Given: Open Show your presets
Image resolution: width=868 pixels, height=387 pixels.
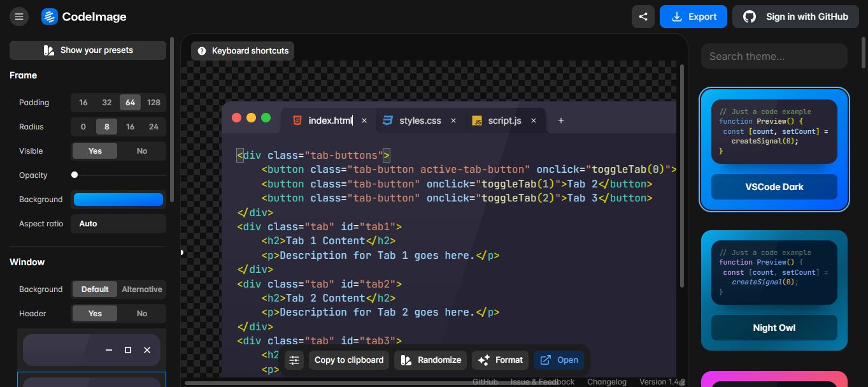Looking at the screenshot, I should tap(88, 50).
